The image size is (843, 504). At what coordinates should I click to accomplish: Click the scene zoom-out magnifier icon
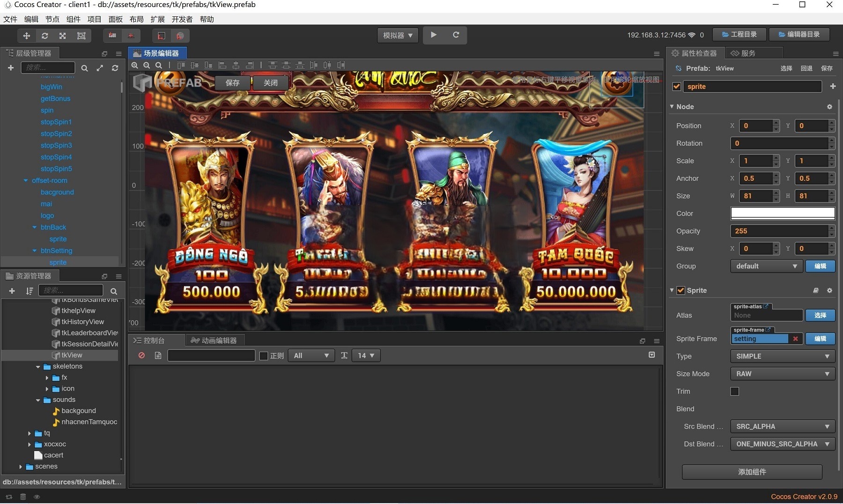[147, 65]
